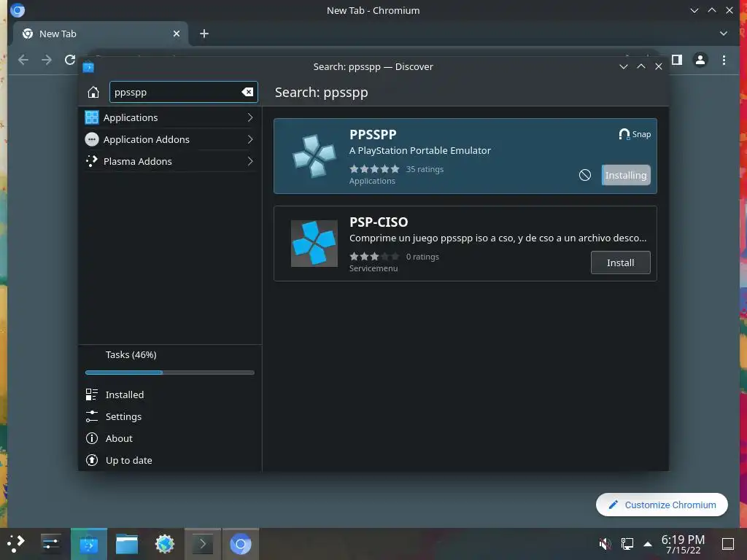
Task: Click Chromium in the taskbar
Action: pyautogui.click(x=241, y=544)
